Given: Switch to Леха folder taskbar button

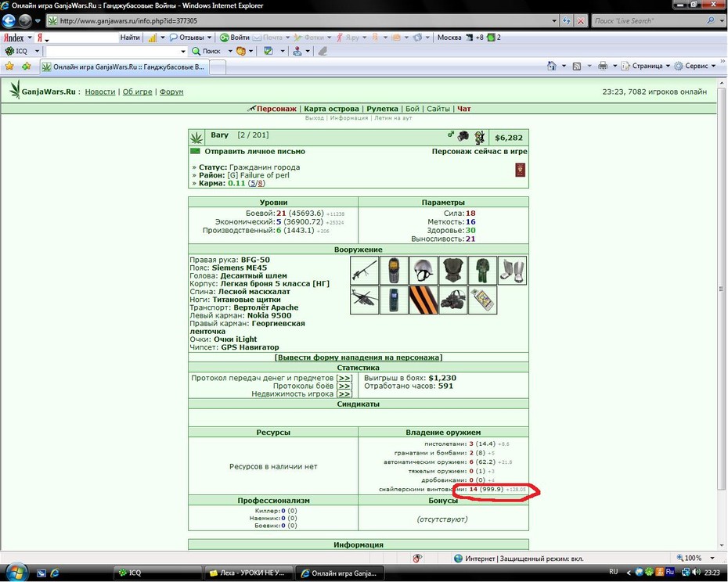Looking at the screenshot, I should 249,573.
